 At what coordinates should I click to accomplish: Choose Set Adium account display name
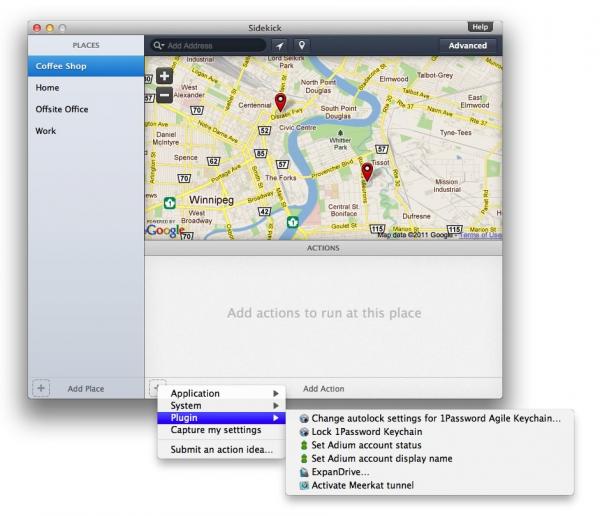(430, 459)
